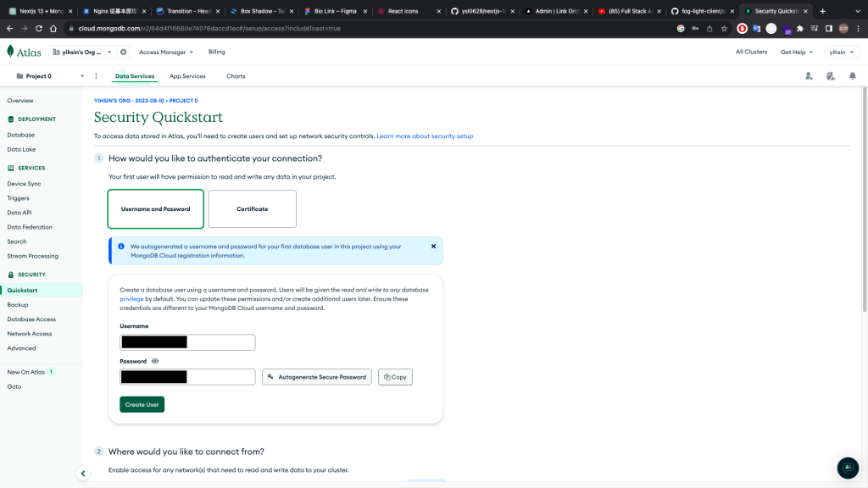Image resolution: width=868 pixels, height=488 pixels.
Task: Collapse the left sidebar arrow
Action: [83, 474]
